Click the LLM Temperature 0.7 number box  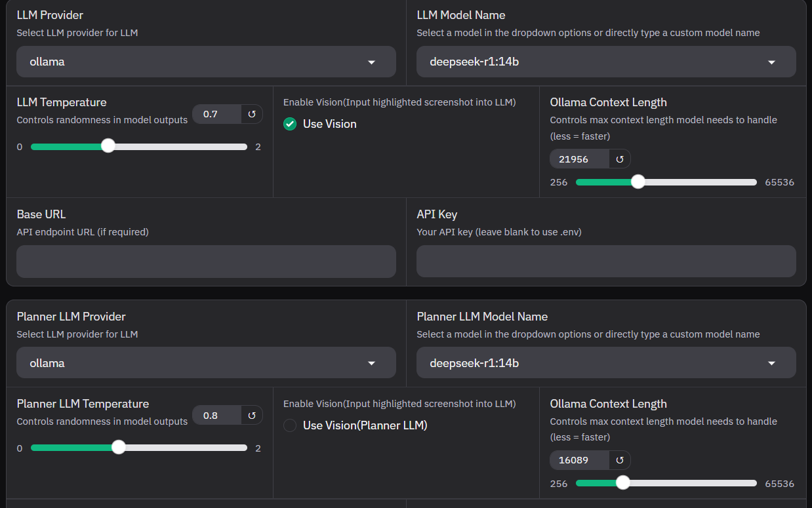pyautogui.click(x=217, y=114)
